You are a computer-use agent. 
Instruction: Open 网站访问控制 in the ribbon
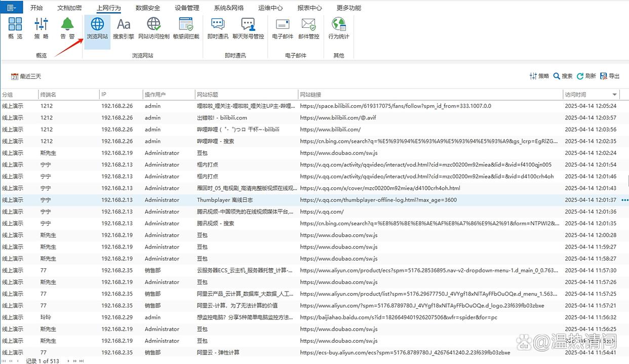pos(154,28)
